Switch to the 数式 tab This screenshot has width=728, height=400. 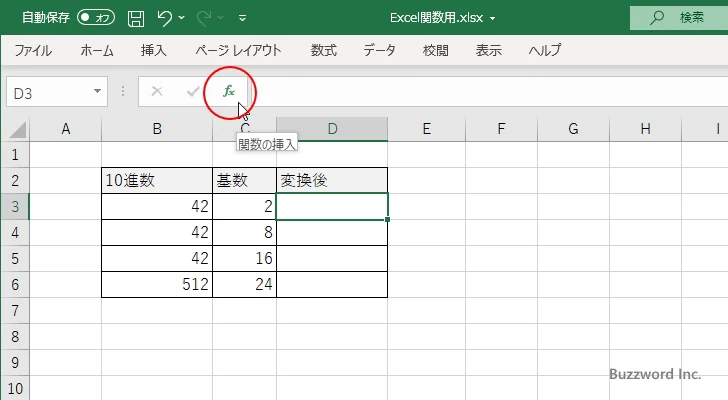(x=324, y=50)
